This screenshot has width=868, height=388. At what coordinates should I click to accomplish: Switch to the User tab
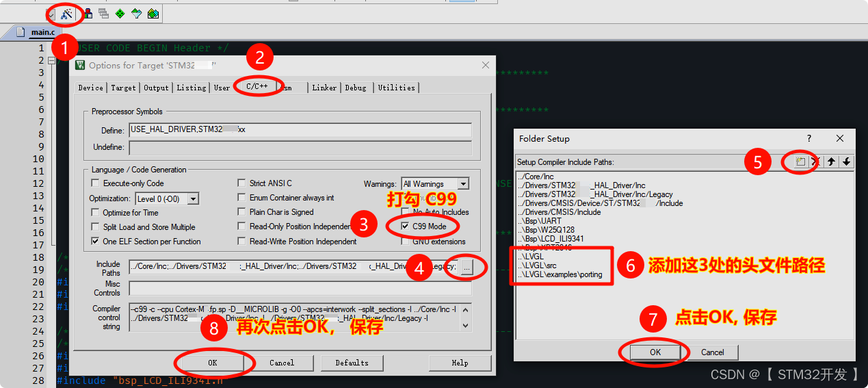(222, 88)
